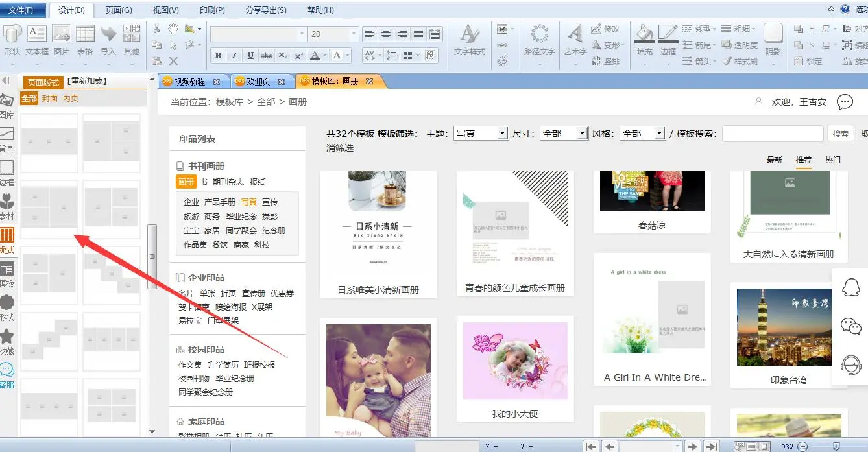Open the font size dropdown
The width and height of the screenshot is (868, 452).
pos(354,34)
